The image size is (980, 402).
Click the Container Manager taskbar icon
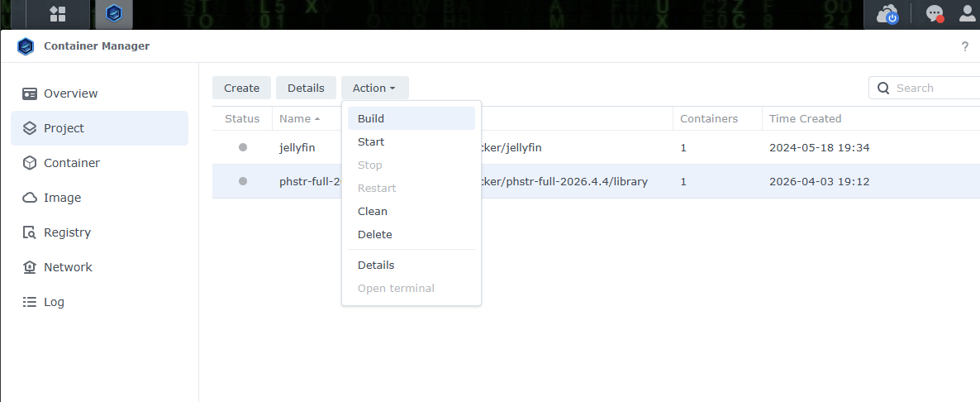coord(114,14)
